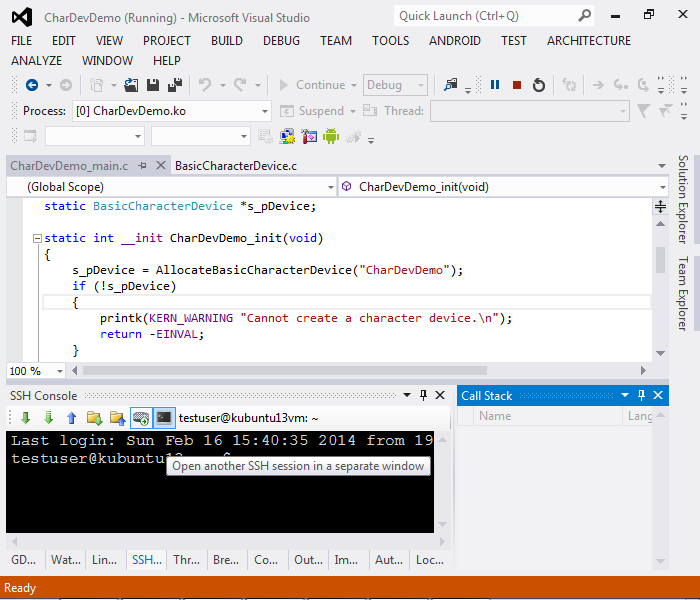Switch to the Out... bottom panel tab
This screenshot has height=600, width=700.
coord(308,560)
